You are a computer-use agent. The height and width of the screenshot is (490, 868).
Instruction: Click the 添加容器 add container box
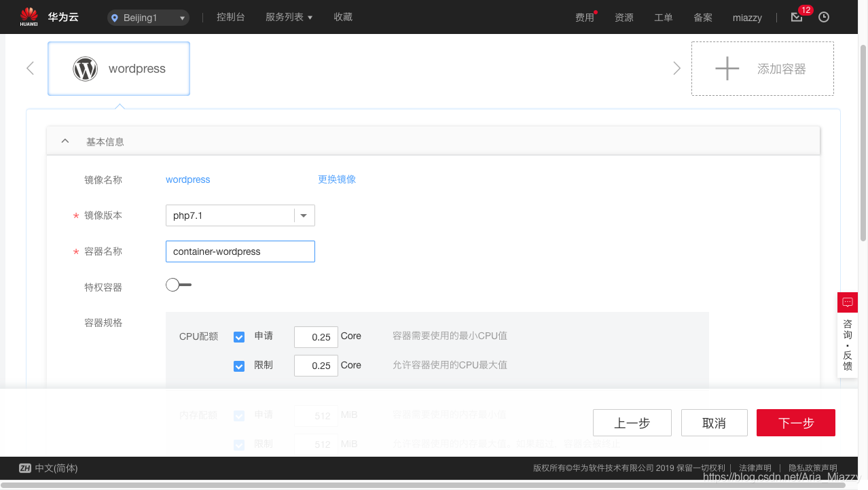pyautogui.click(x=763, y=69)
